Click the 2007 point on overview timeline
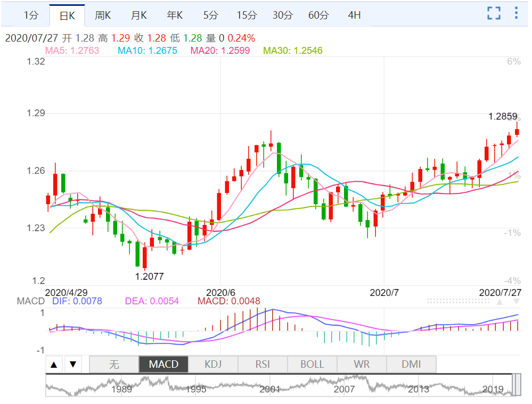532x404 pixels. [344, 389]
